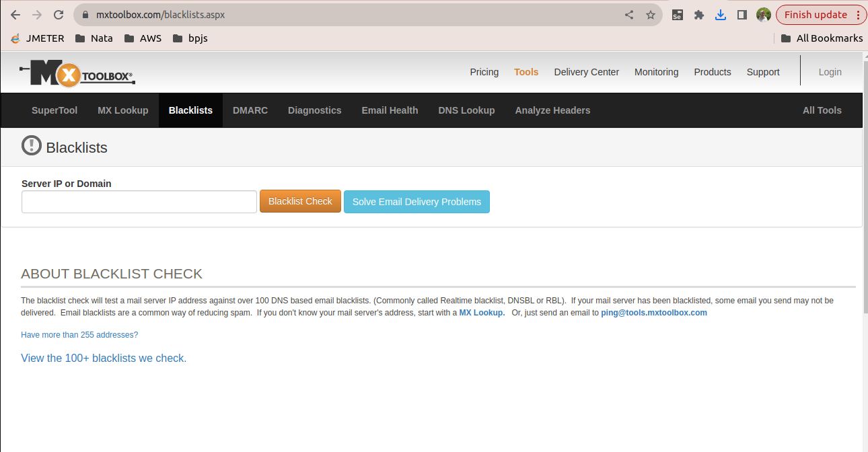
Task: Click the address bar URL
Action: [x=161, y=15]
